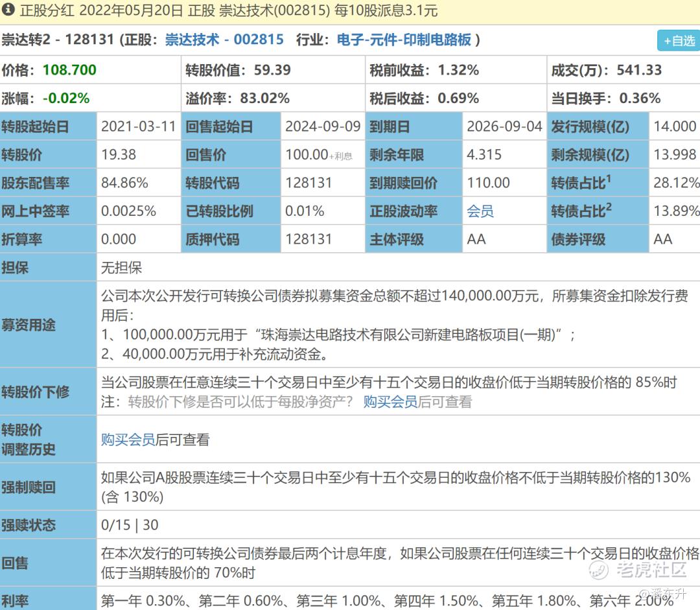Click 主体评级 value AA
Image resolution: width=700 pixels, height=610 pixels.
click(x=476, y=239)
